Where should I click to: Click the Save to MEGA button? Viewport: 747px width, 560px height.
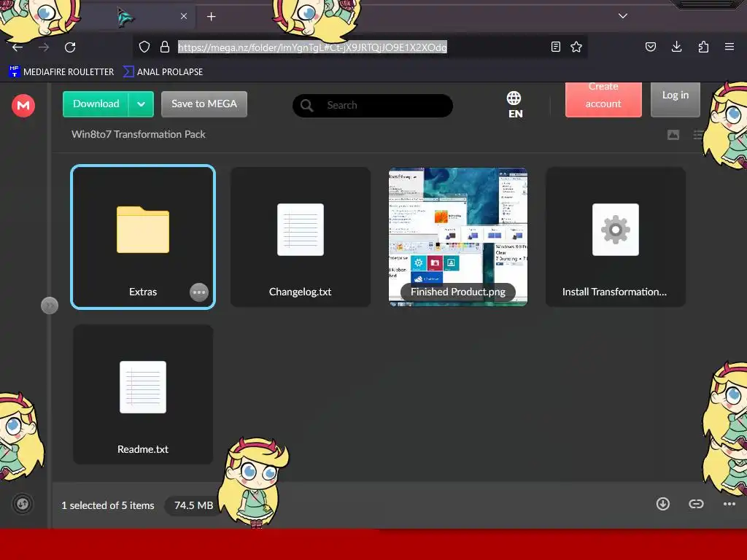(x=204, y=104)
